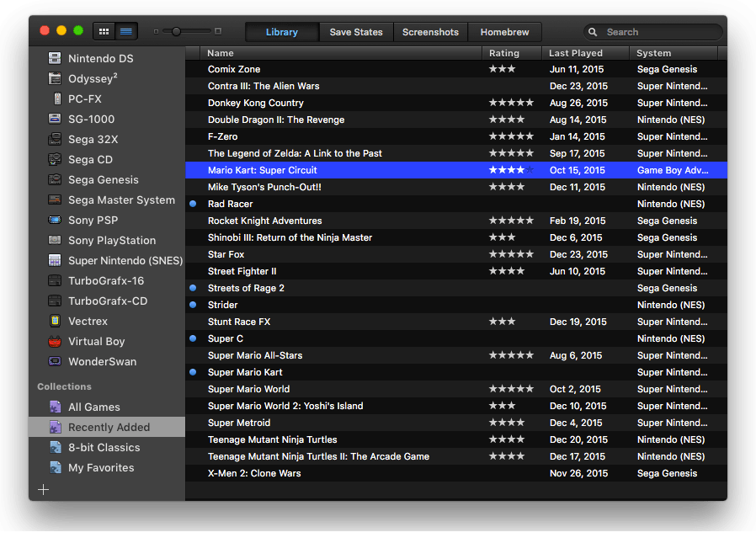Screen dimensions: 756x543
Task: Select the PC-FX console icon
Action: pos(57,98)
